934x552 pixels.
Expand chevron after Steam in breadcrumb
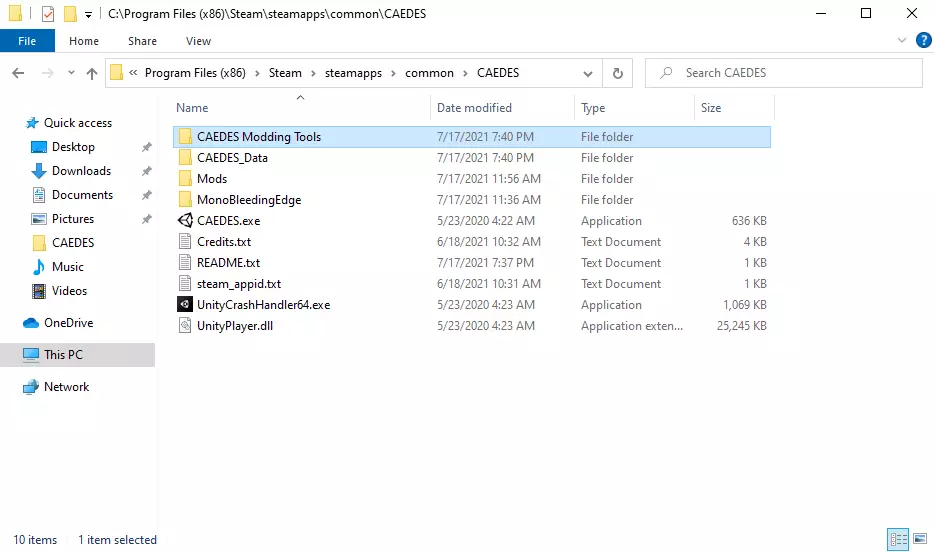pos(313,73)
